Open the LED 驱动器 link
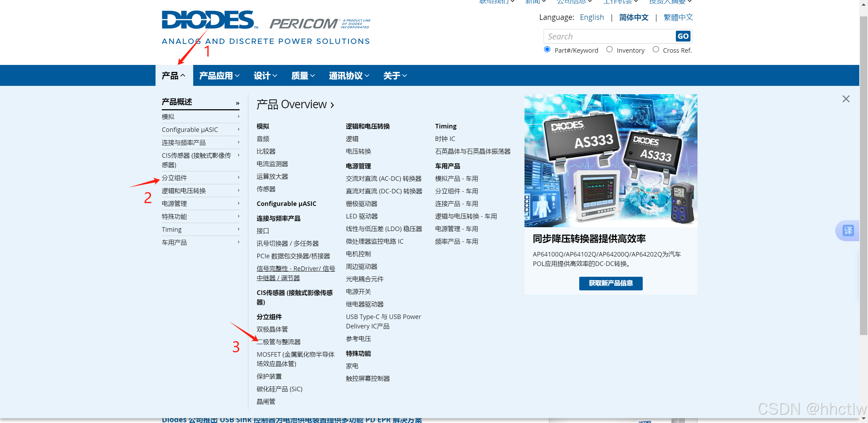Viewport: 868px width, 423px height. [362, 216]
